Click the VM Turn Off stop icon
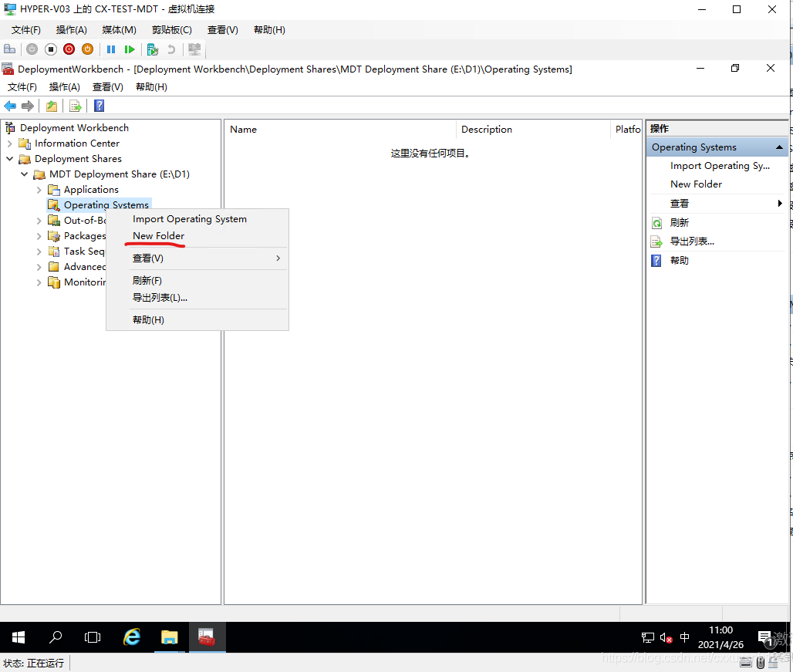The width and height of the screenshot is (793, 672). pyautogui.click(x=51, y=49)
